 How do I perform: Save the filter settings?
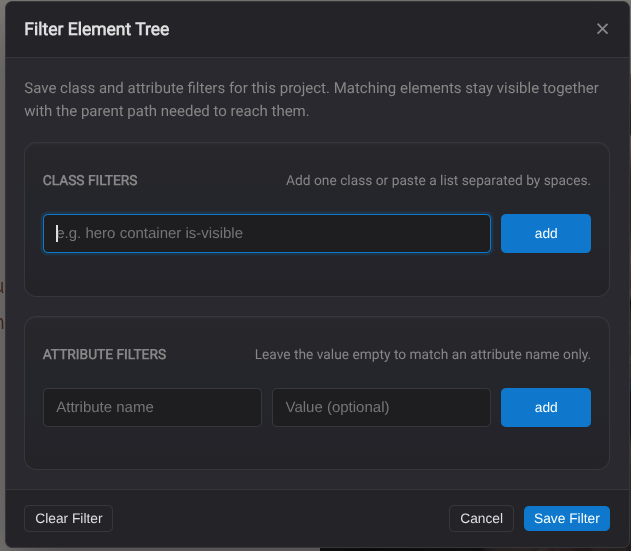567,518
